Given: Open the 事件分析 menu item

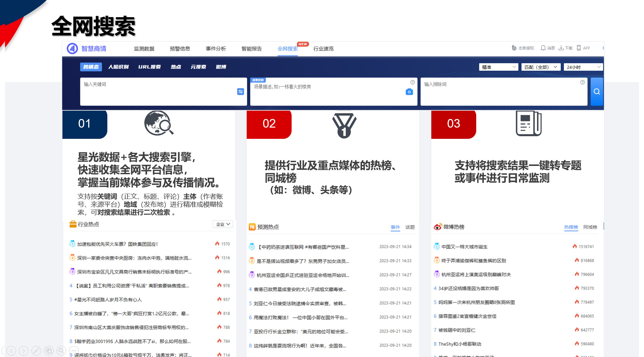Looking at the screenshot, I should click(216, 49).
